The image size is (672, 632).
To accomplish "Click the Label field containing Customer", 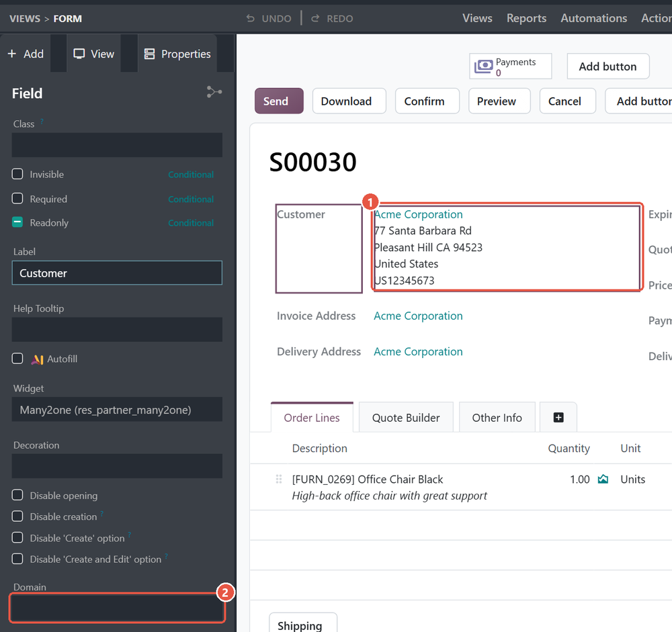I will pos(117,273).
